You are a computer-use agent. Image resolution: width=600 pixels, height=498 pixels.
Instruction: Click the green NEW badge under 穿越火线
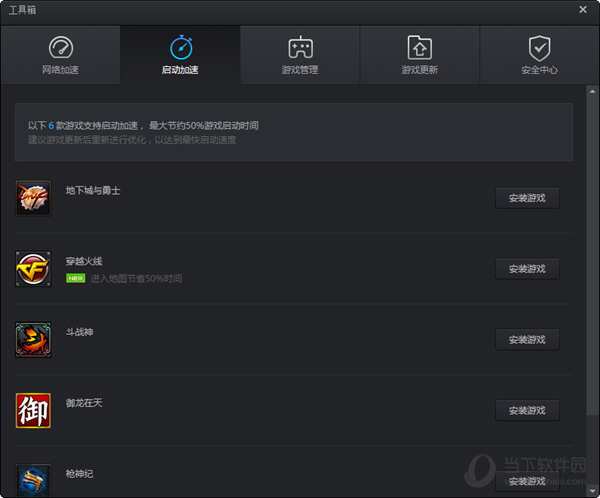tap(76, 278)
